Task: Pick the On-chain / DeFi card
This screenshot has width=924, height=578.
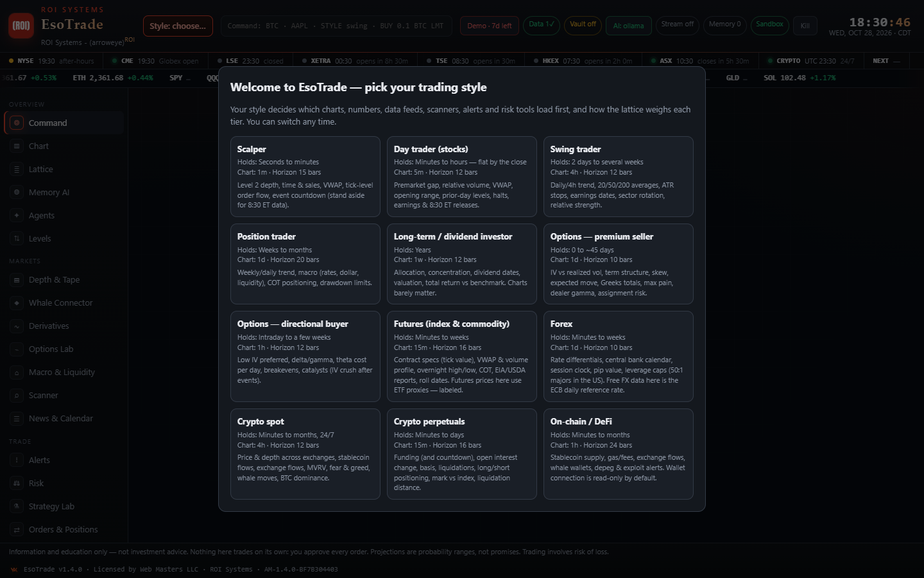Action: point(619,454)
